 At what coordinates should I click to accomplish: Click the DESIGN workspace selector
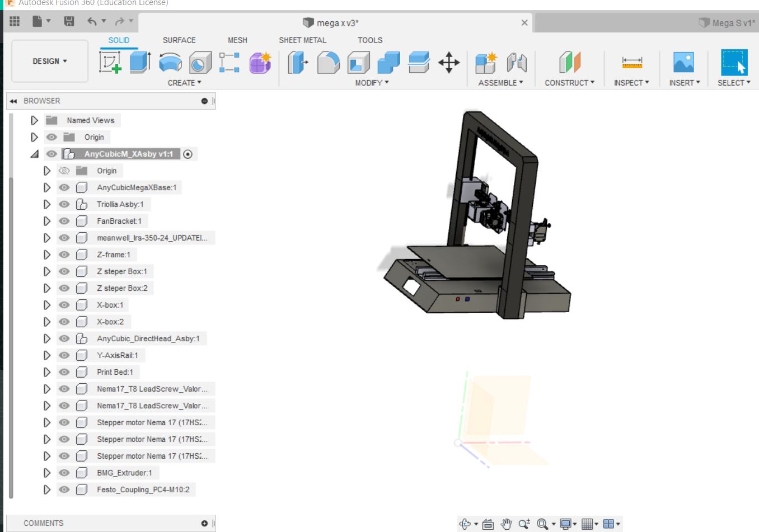coord(49,60)
